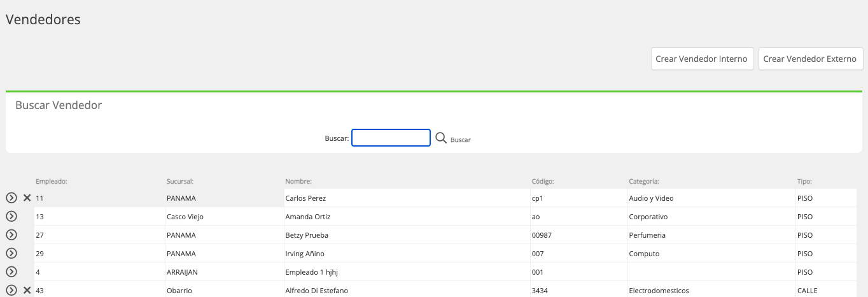This screenshot has width=868, height=297.
Task: Click the code cell 007
Action: tap(578, 254)
